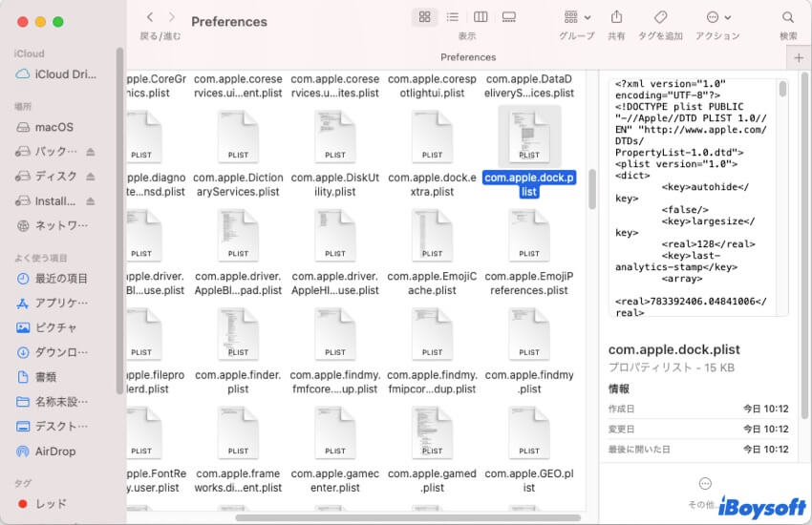Select com.apple.EmojiCache.plist file icon
This screenshot has width=812, height=525.
[x=432, y=235]
